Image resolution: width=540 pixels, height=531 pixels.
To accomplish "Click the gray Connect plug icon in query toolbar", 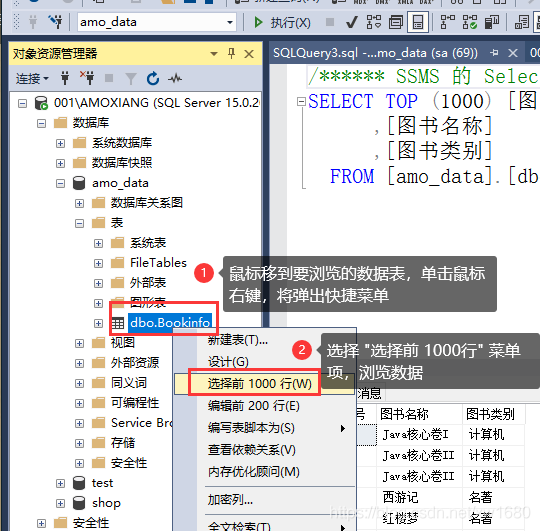I will pyautogui.click(x=33, y=22).
